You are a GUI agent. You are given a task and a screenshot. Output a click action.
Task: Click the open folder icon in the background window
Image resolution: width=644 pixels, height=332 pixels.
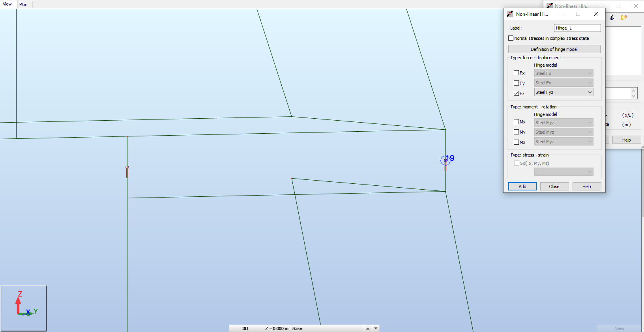point(624,17)
